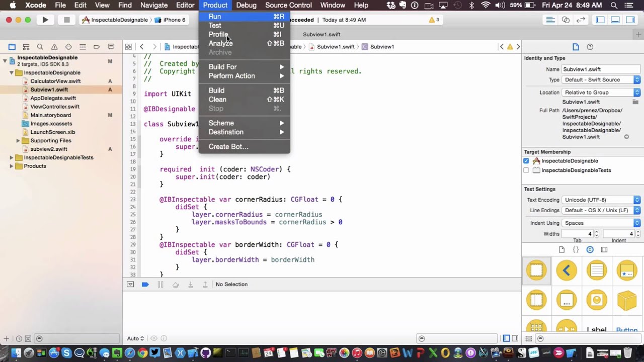Open Spotlight search in the menu bar
Image resolution: width=644 pixels, height=362 pixels.
[614, 6]
